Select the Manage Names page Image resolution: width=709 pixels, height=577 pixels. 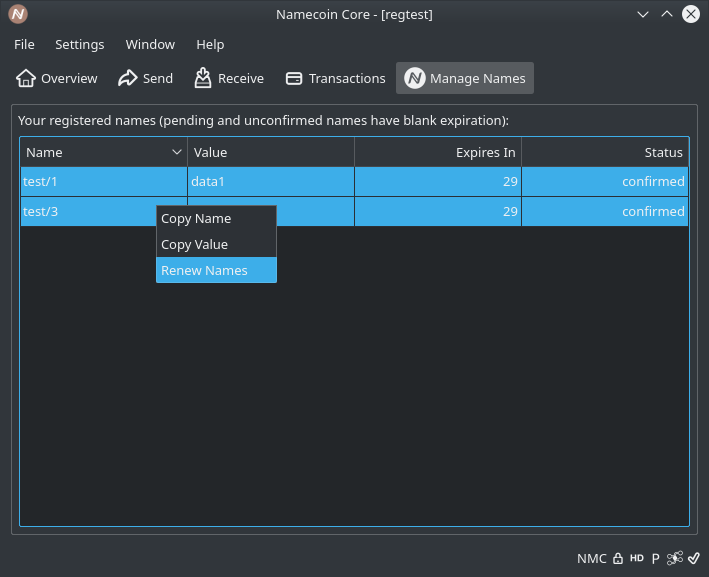(x=465, y=78)
